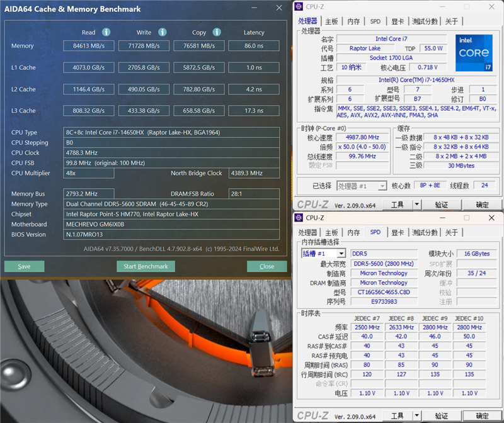Click Memory Type field Dual Channel DDR5-5600
This screenshot has height=423, width=504.
pos(171,204)
